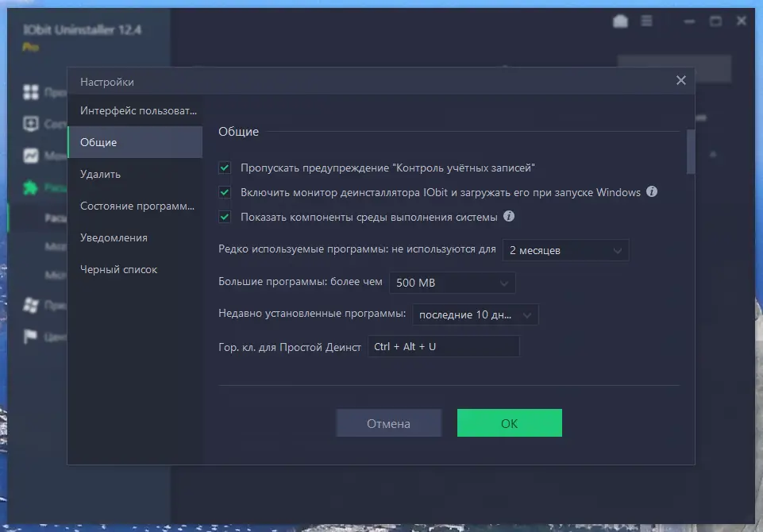763x532 pixels.
Task: Click the flag action center icon in sidebar
Action: (x=30, y=337)
